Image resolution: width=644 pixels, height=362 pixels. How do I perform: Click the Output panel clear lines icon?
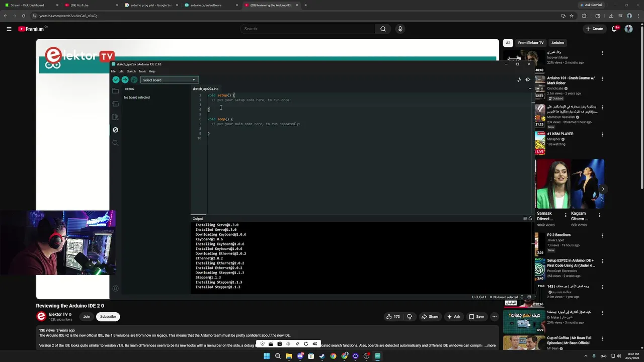[x=525, y=218]
